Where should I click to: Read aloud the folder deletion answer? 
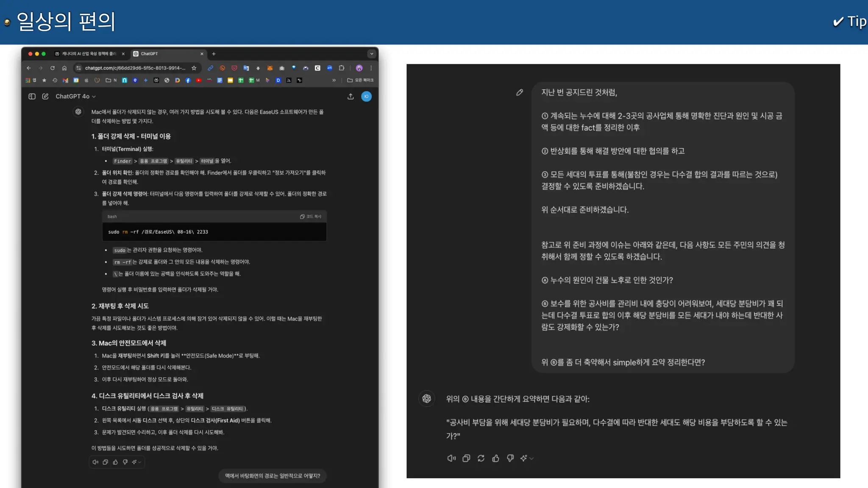(x=95, y=462)
